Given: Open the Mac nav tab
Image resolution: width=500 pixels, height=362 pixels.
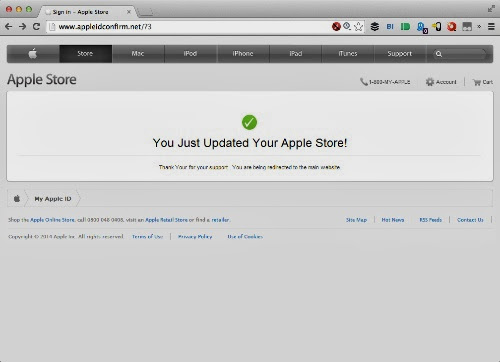Looking at the screenshot, I should [x=138, y=53].
